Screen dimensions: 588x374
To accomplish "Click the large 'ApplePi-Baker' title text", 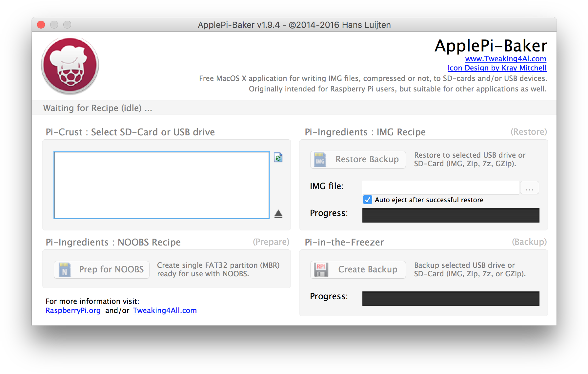I will click(491, 46).
